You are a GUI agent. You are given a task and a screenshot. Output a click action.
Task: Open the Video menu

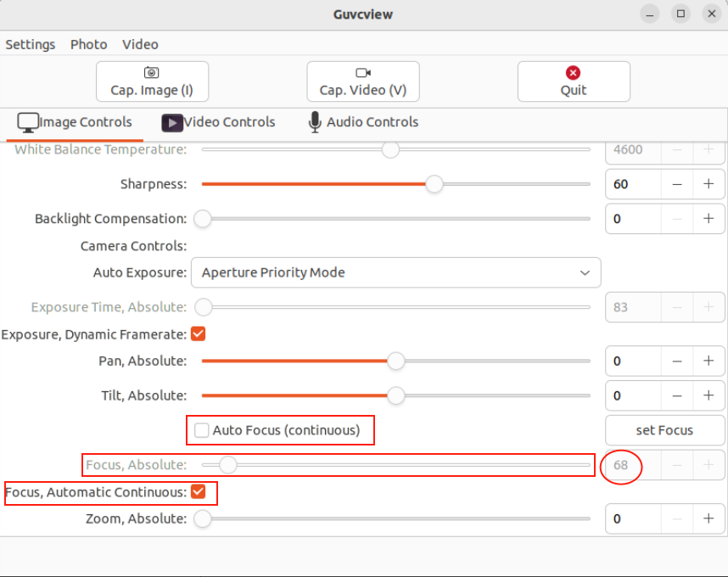(140, 45)
